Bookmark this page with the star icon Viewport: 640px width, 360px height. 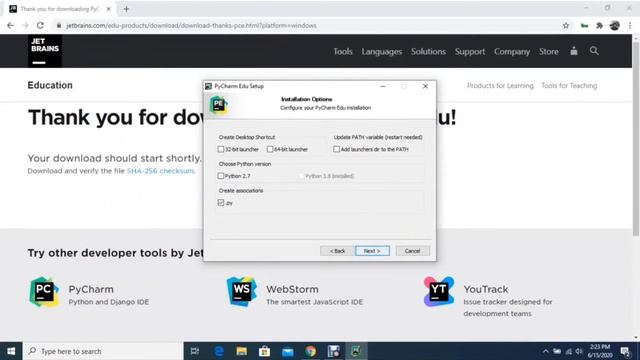(566, 25)
